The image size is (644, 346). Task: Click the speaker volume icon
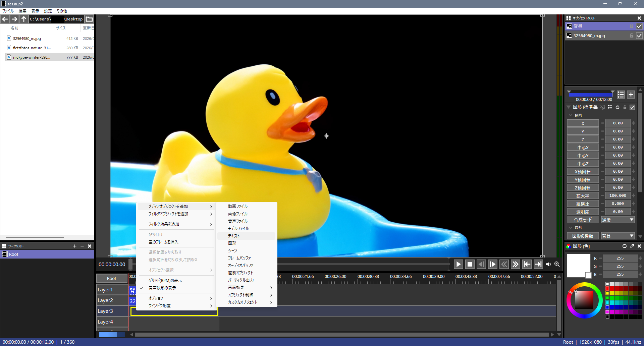pos(548,264)
